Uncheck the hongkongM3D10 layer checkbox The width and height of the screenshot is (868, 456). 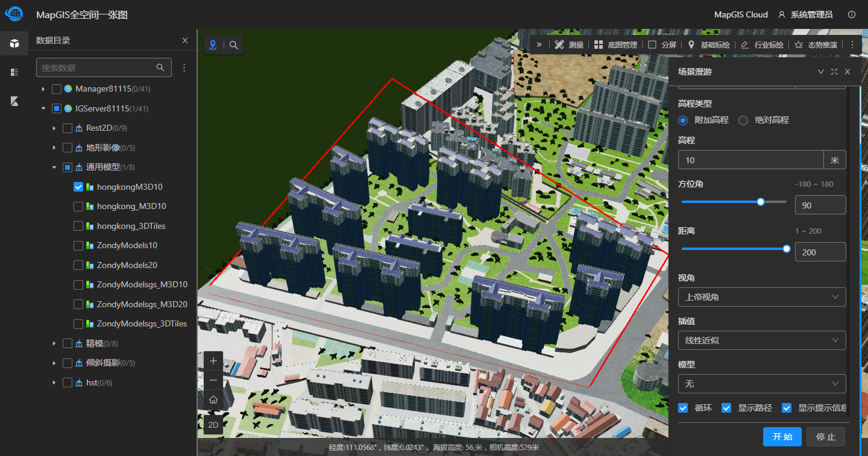78,187
